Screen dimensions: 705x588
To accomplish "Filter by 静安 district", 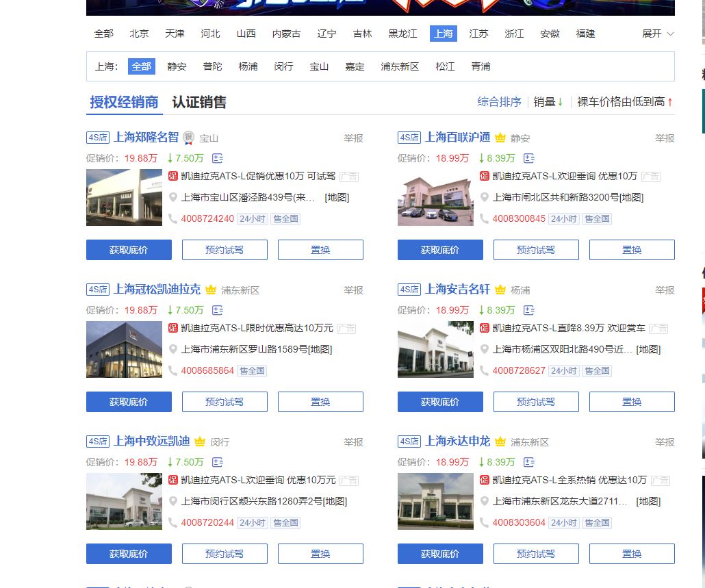I will tap(177, 66).
